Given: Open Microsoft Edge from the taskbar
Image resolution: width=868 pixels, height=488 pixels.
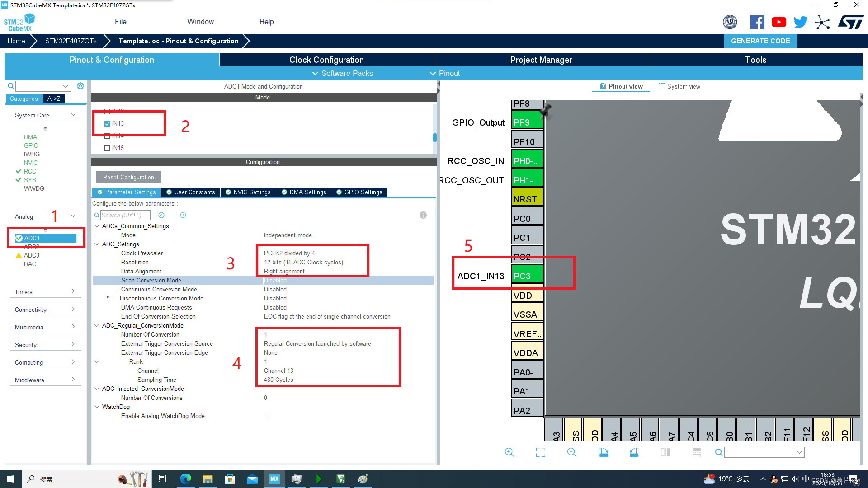Looking at the screenshot, I should pyautogui.click(x=185, y=479).
